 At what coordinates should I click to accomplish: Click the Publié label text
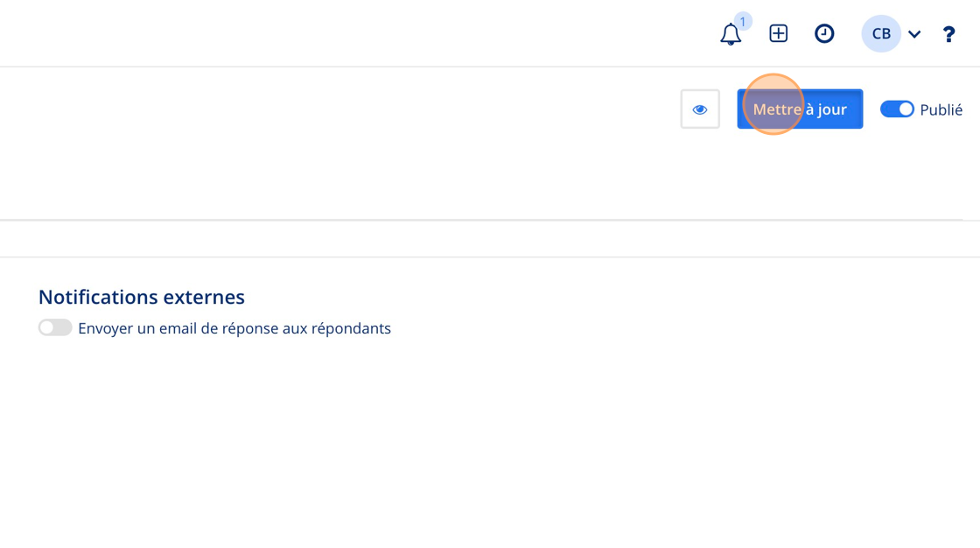click(x=941, y=109)
